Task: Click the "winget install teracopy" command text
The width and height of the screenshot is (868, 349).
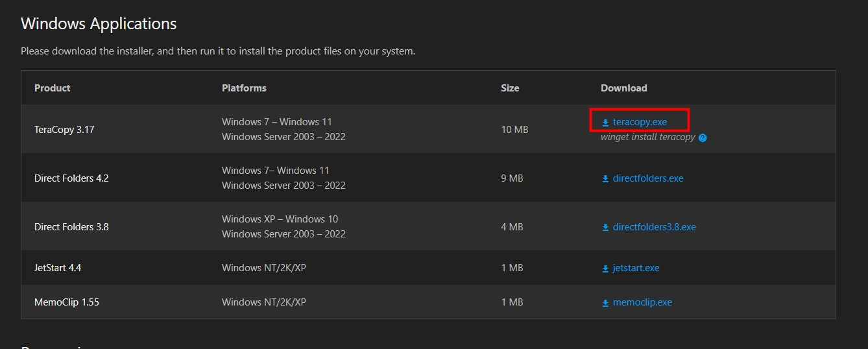Action: tap(647, 138)
